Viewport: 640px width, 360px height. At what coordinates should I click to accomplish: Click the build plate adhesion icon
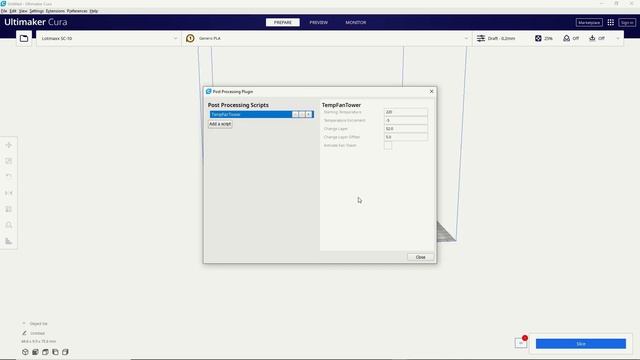592,38
